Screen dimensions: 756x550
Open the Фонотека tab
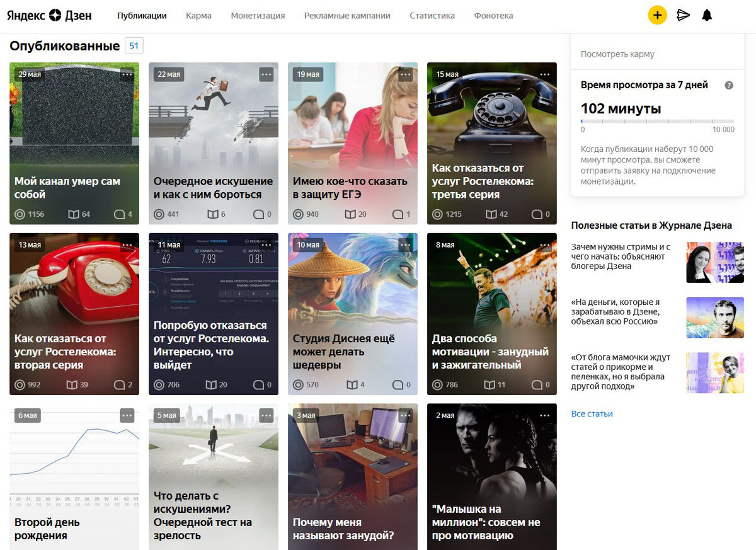493,16
